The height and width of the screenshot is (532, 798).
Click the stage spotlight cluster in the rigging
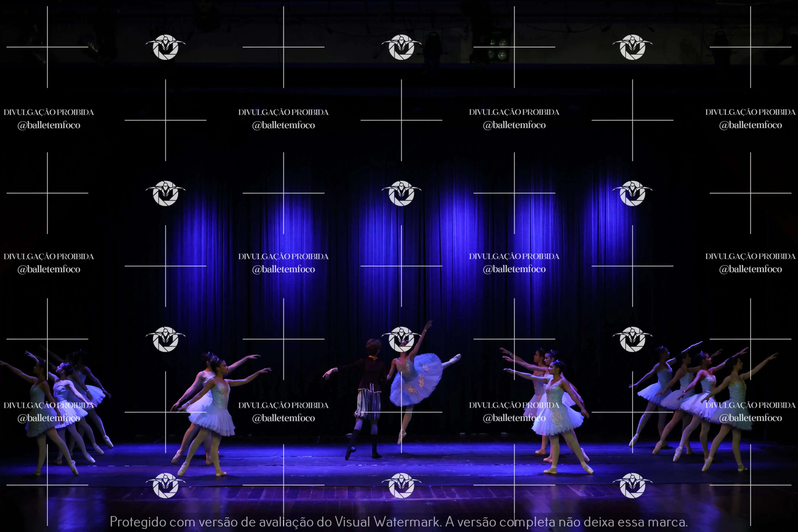[x=498, y=49]
